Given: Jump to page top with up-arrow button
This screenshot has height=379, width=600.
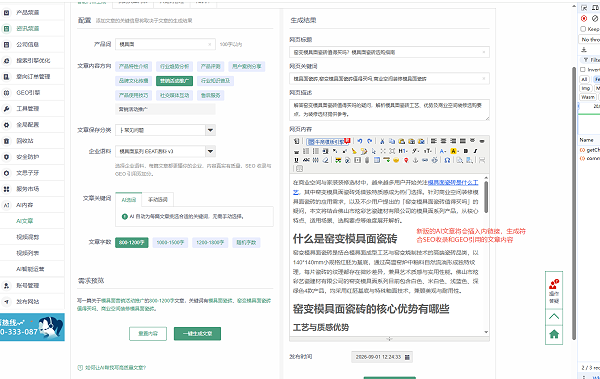Looking at the screenshot, I should tap(554, 317).
